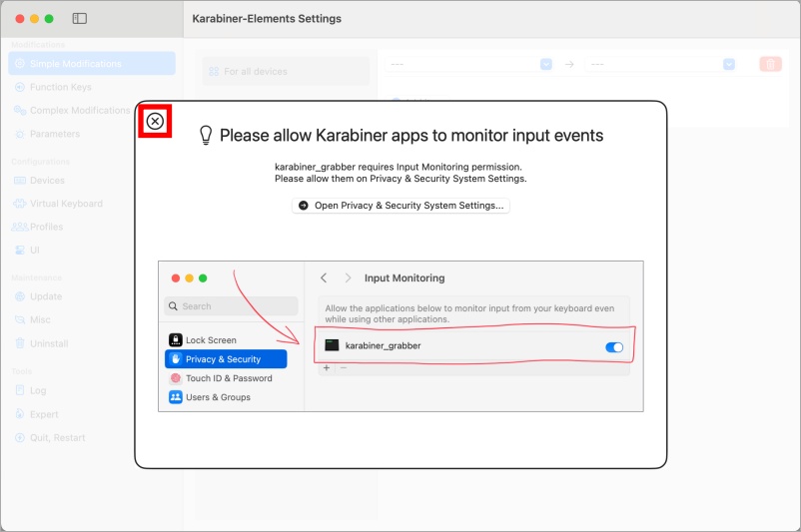
Task: Click the Parameters sidebar icon
Action: (20, 134)
